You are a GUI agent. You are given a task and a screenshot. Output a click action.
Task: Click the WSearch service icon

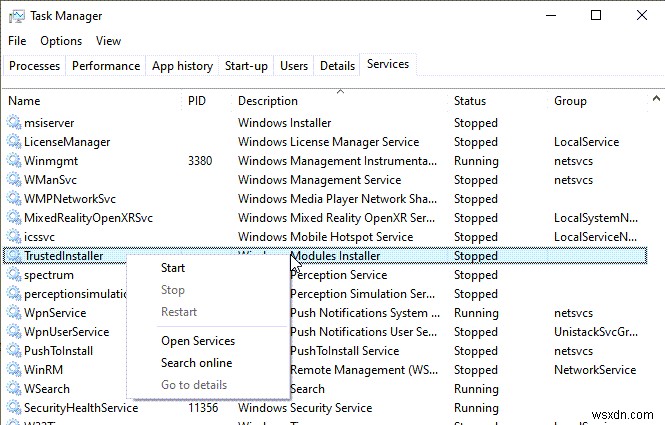click(x=13, y=389)
